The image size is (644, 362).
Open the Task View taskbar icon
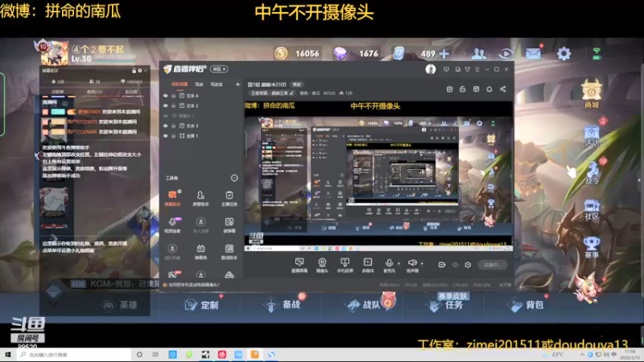point(155,355)
